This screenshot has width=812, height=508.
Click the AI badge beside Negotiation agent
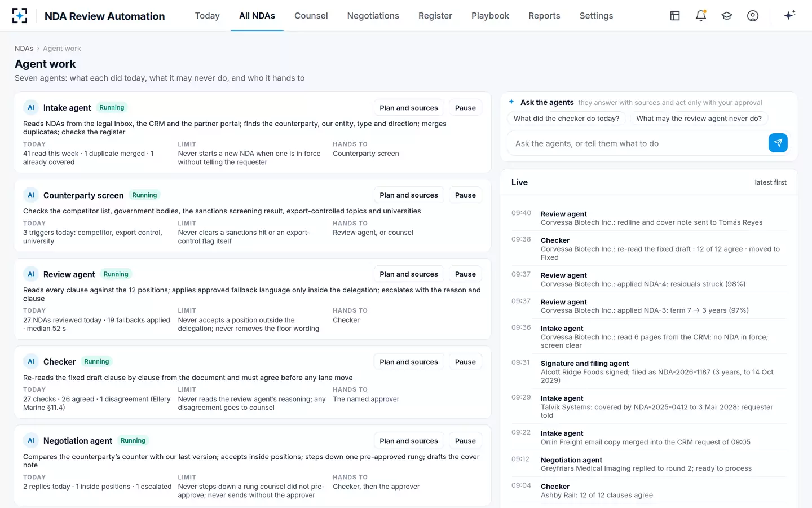point(31,440)
